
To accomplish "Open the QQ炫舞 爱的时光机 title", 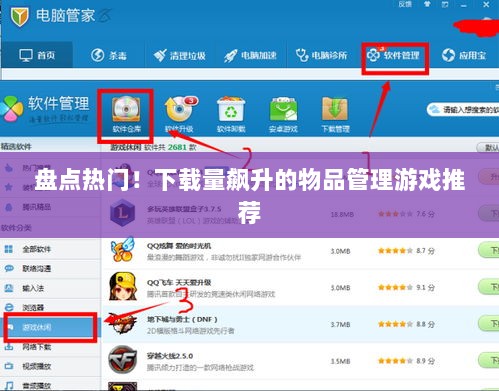I will [x=179, y=246].
